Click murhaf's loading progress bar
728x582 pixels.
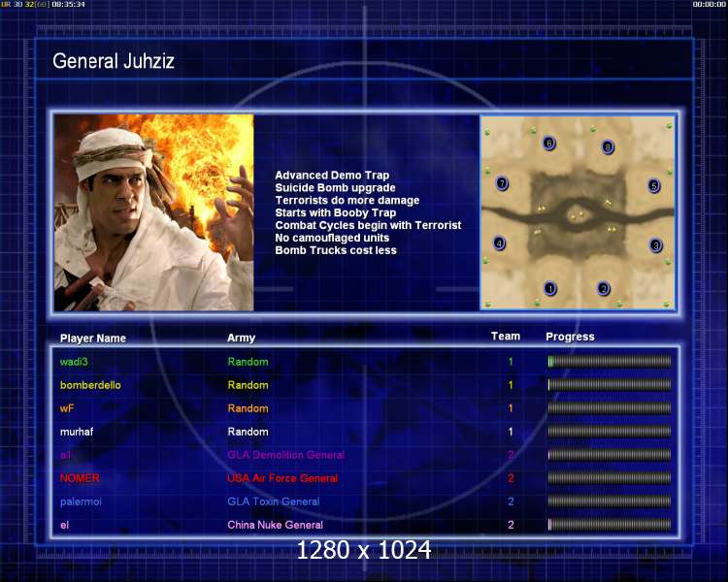tap(610, 431)
